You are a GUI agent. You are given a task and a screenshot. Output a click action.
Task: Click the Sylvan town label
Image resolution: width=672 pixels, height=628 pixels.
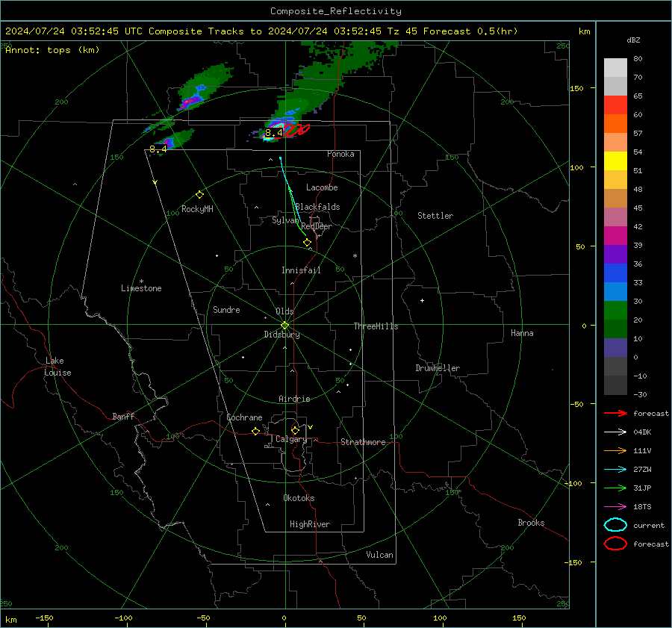(285, 220)
